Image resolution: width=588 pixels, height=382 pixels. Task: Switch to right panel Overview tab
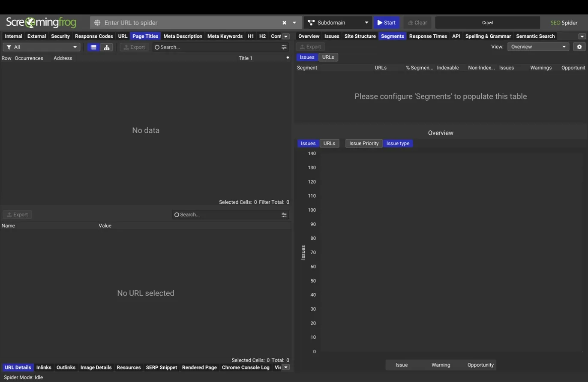tap(309, 36)
